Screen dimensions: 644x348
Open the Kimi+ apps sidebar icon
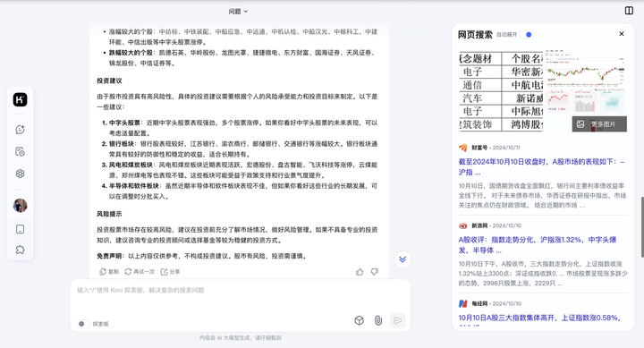point(20,174)
